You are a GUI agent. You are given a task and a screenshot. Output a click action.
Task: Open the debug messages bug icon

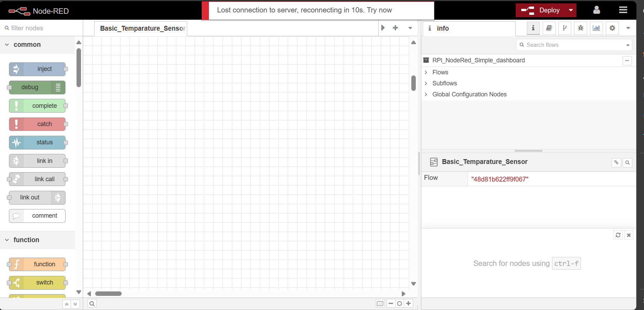tap(581, 28)
